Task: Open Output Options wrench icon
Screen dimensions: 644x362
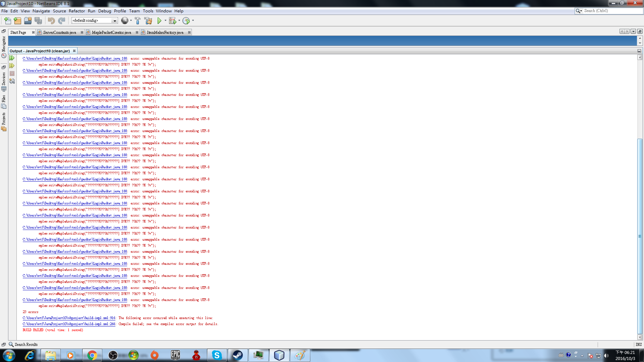Action: [12, 81]
